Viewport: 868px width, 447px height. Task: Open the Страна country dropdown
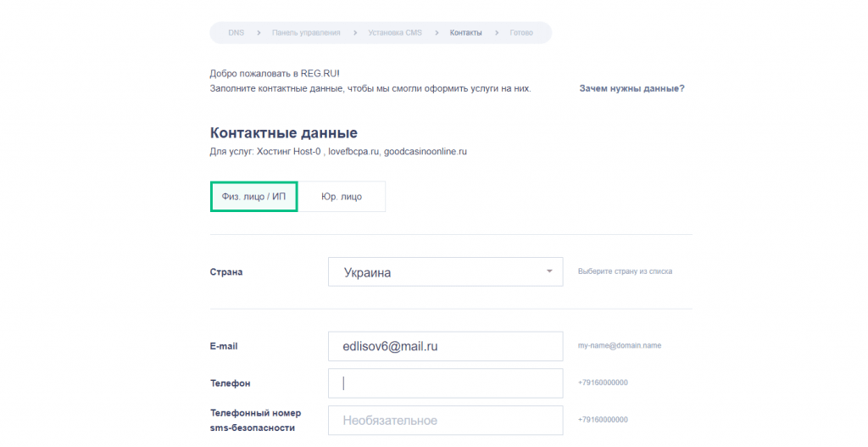point(446,272)
